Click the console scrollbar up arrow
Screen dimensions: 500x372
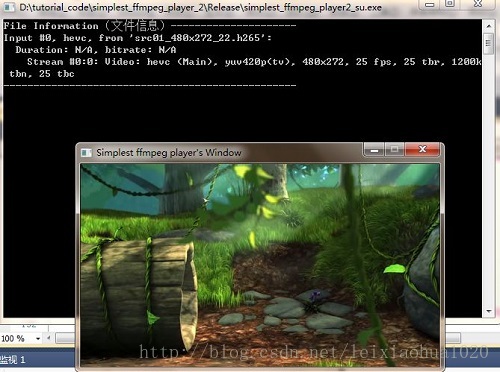[489, 26]
